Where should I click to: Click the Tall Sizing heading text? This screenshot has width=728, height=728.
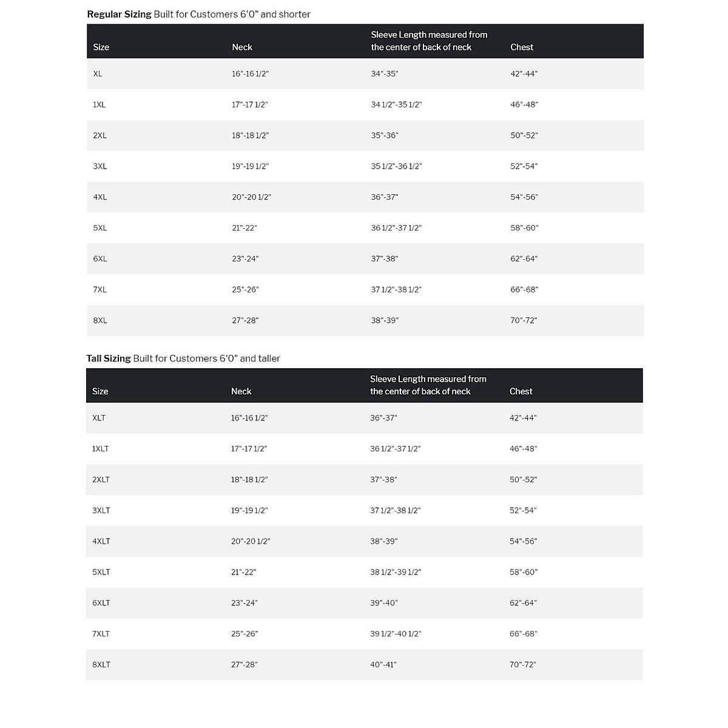point(109,359)
